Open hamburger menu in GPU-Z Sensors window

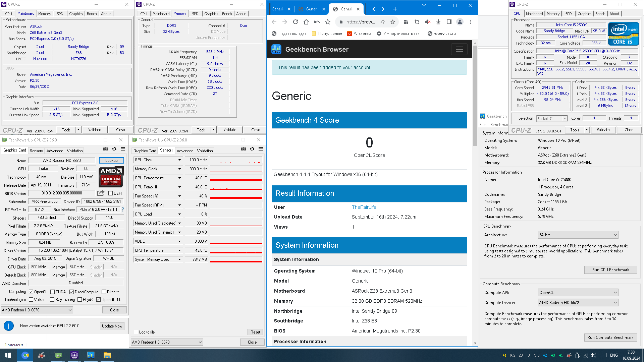coord(261,149)
